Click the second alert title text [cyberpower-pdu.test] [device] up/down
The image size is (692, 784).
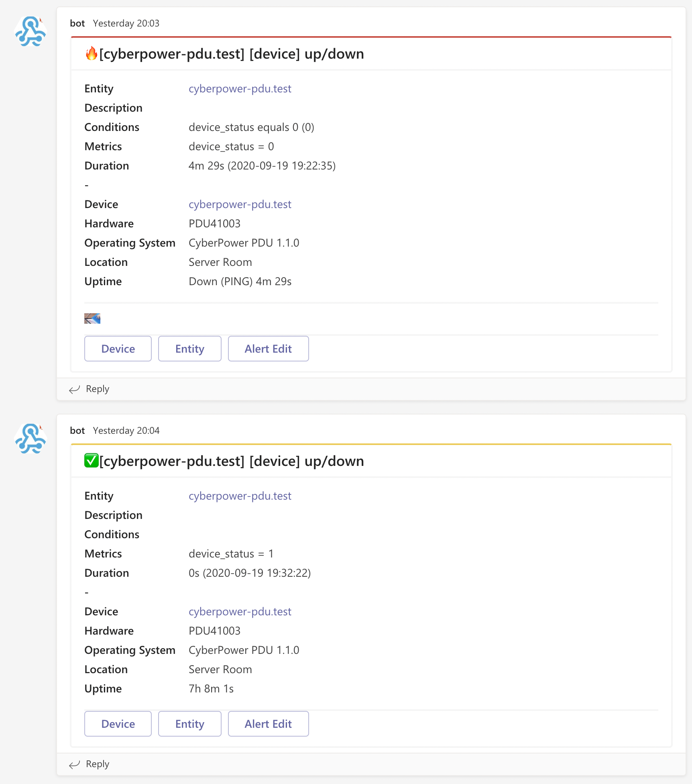pyautogui.click(x=232, y=461)
